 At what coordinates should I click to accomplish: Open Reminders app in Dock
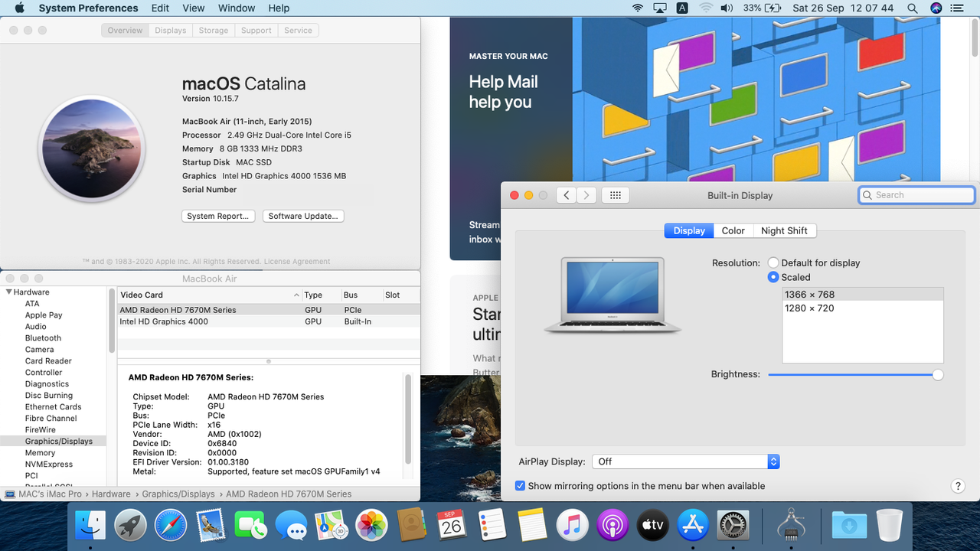pyautogui.click(x=492, y=525)
